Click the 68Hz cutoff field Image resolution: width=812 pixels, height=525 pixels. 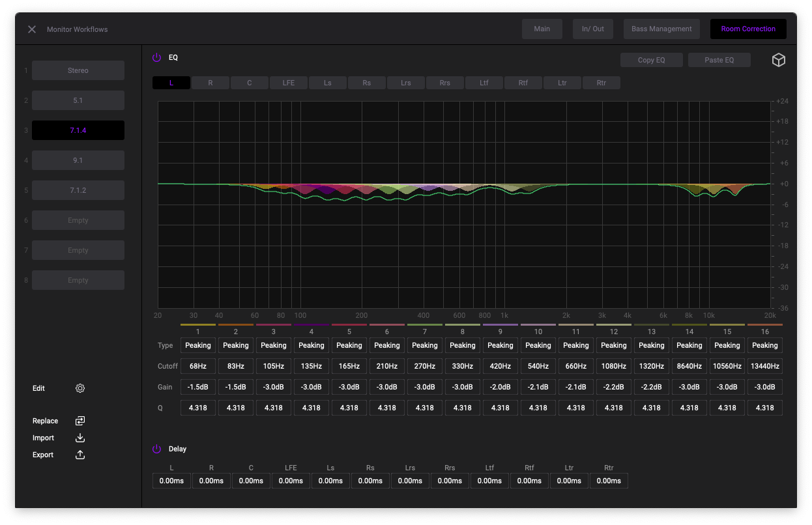198,366
